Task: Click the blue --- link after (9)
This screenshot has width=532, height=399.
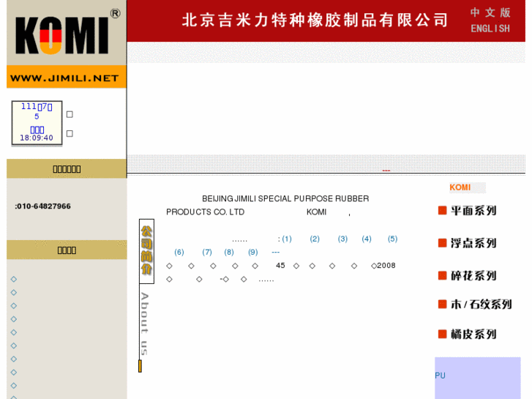Action: 275,253
